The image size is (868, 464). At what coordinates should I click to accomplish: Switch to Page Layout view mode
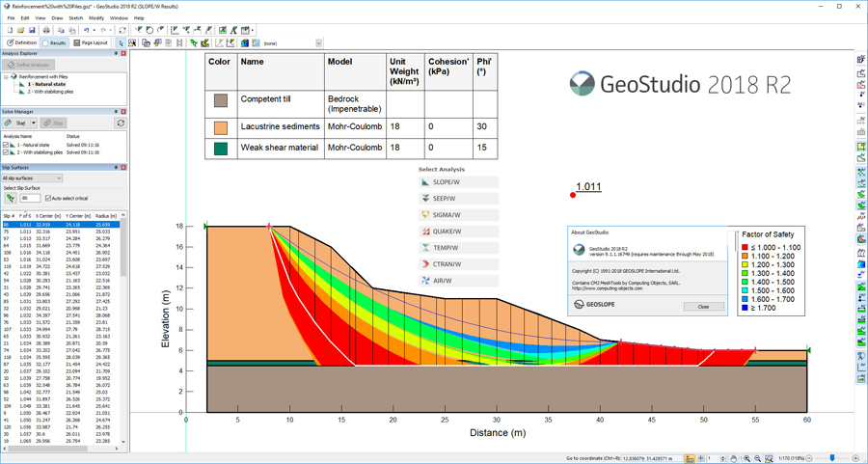91,42
